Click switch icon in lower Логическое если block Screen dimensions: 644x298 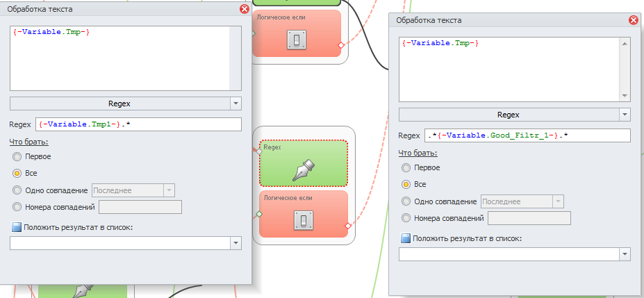[x=304, y=220]
